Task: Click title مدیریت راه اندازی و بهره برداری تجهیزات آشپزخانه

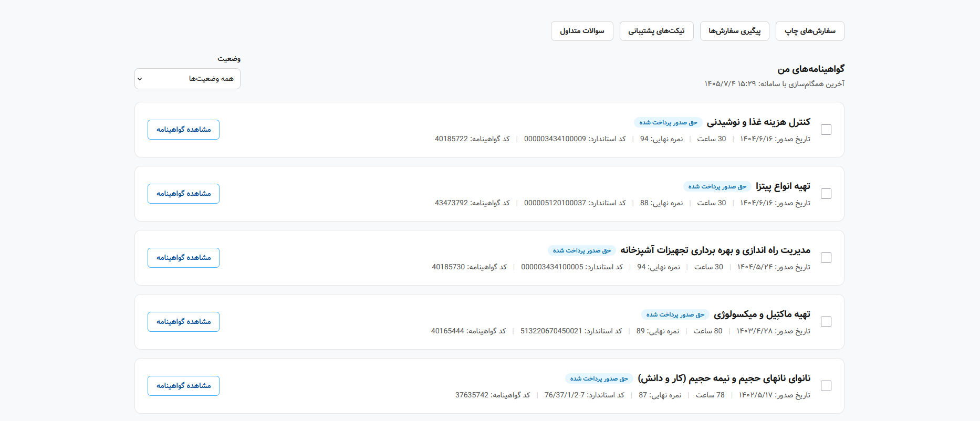Action: (715, 250)
